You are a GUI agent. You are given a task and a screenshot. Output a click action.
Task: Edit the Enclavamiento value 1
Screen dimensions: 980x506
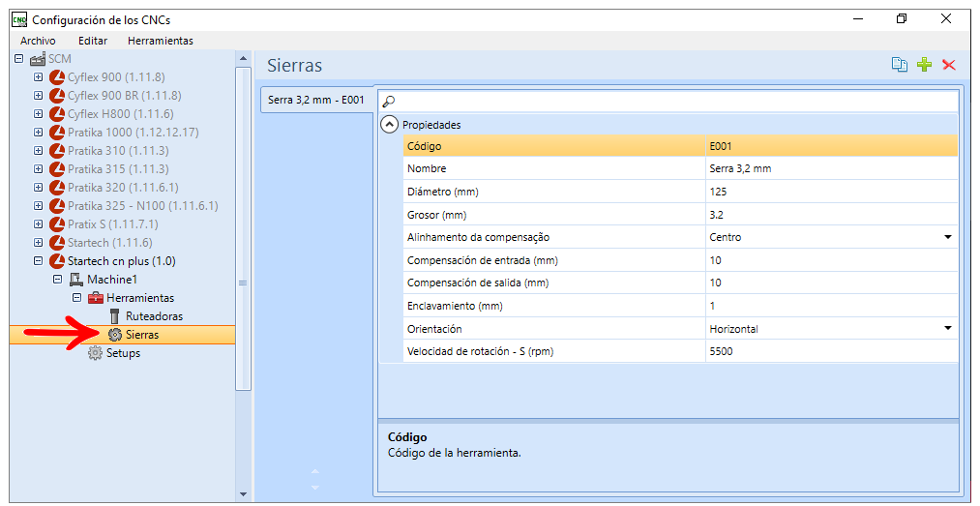coord(831,306)
